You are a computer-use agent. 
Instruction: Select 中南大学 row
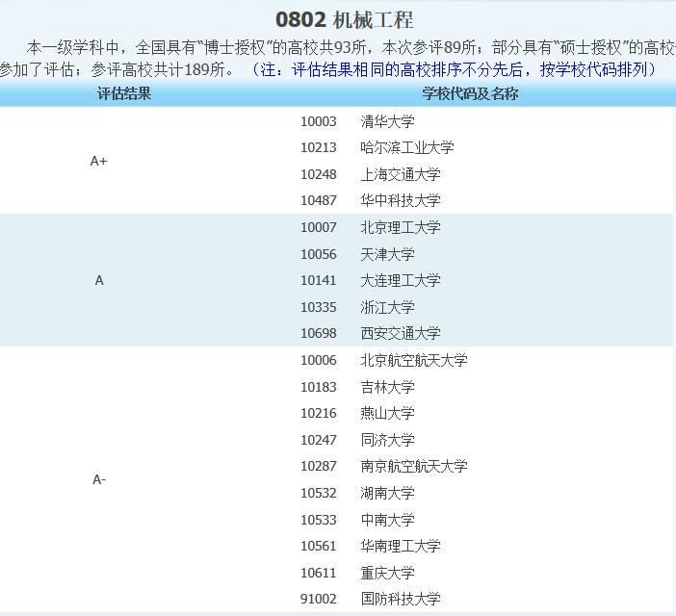point(387,520)
